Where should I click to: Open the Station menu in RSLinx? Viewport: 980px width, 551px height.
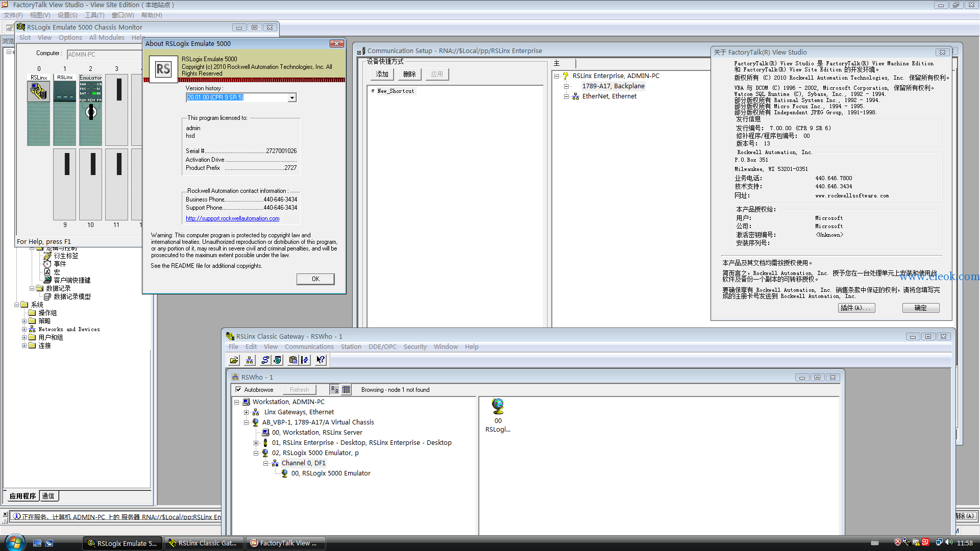tap(351, 347)
